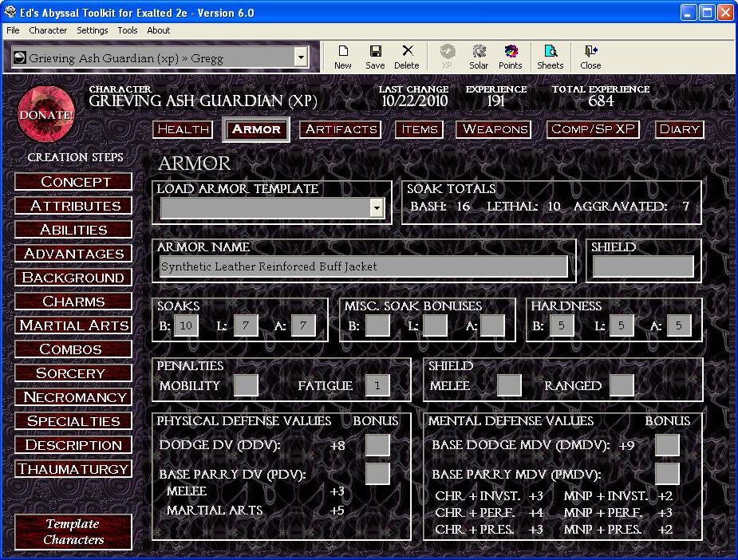Screen dimensions: 738x560
Task: Switch to the Health tab
Action: (x=183, y=129)
